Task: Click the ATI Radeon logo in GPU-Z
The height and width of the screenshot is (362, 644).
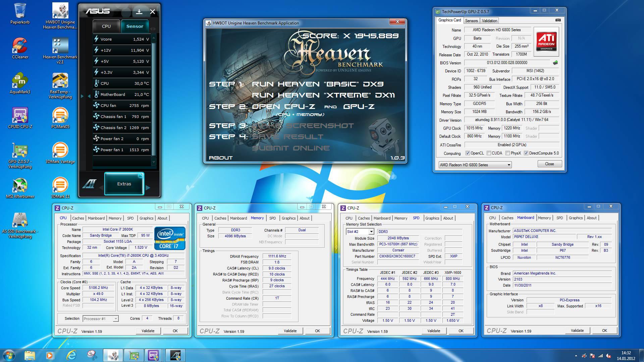Action: pos(546,41)
